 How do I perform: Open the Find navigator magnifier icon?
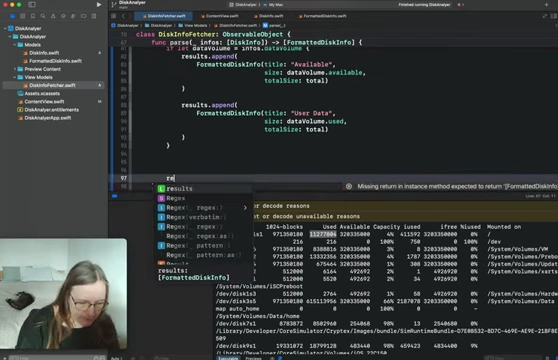click(43, 16)
